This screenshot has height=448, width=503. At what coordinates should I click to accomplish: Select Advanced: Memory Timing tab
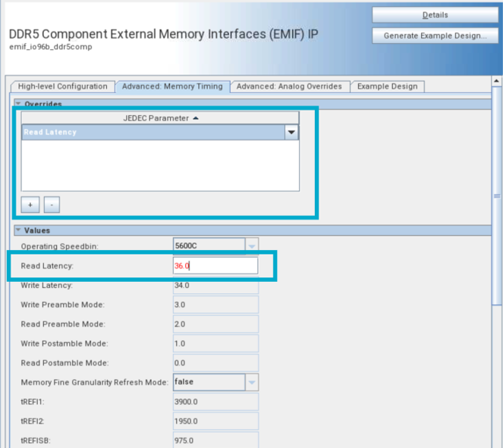pyautogui.click(x=172, y=86)
